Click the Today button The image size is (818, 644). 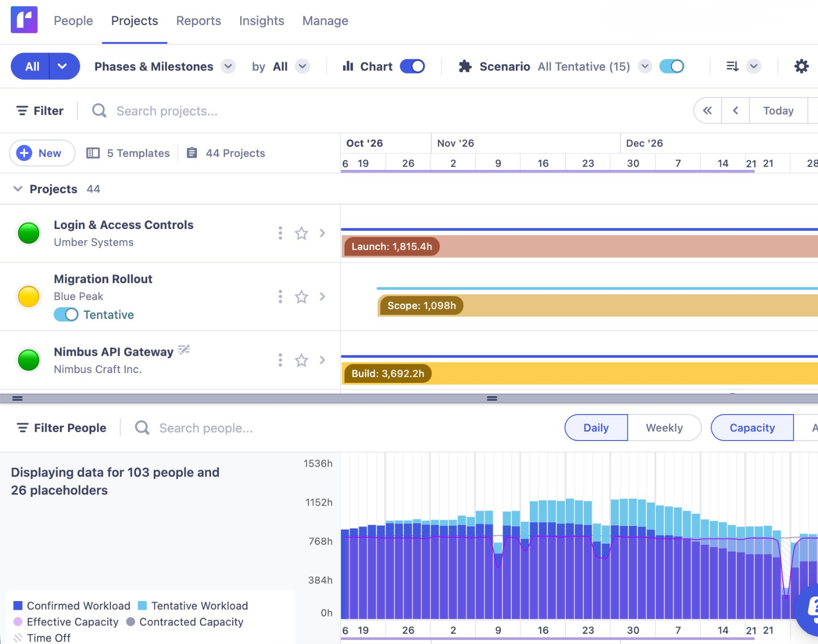tap(778, 111)
